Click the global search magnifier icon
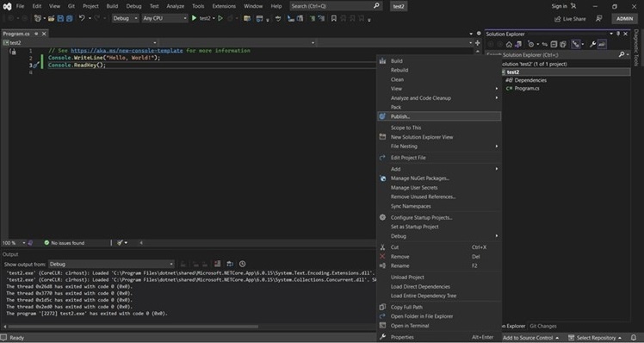 coord(376,6)
